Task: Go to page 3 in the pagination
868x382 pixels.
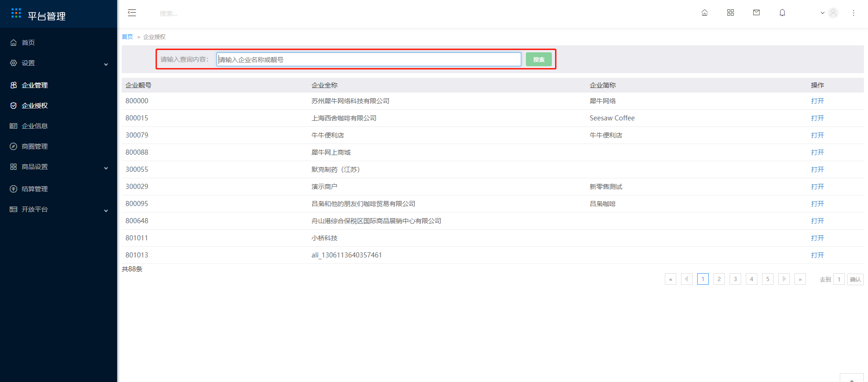Action: (x=735, y=279)
